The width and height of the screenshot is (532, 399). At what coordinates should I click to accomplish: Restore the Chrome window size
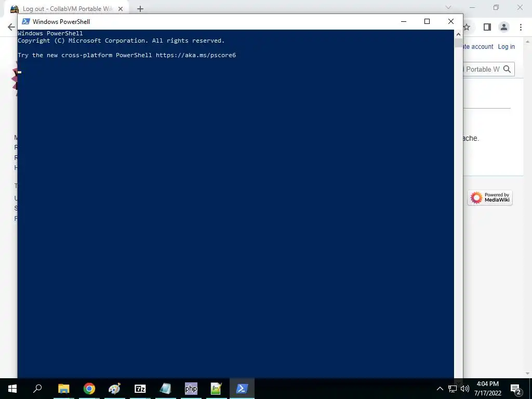click(x=496, y=7)
